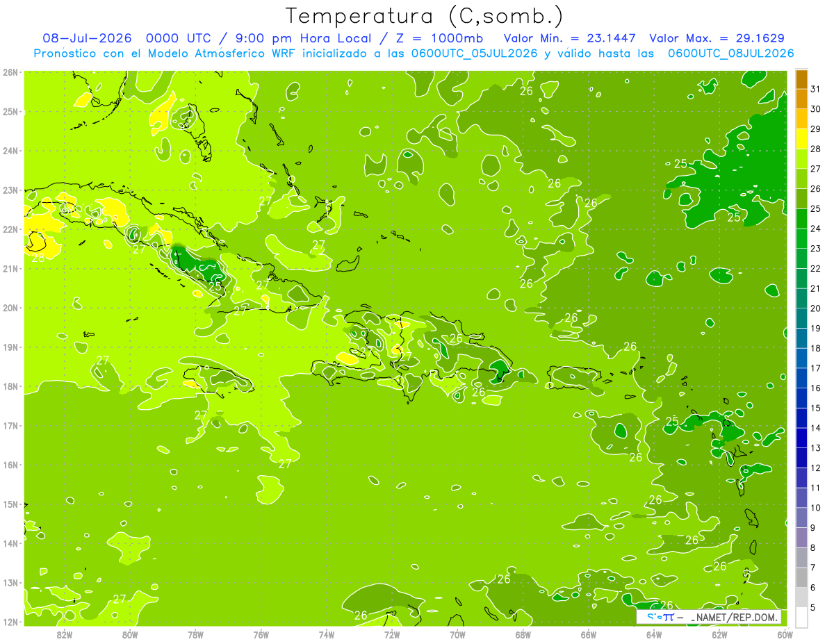
Task: Click longitude axis label "74W"
Action: pos(327,634)
